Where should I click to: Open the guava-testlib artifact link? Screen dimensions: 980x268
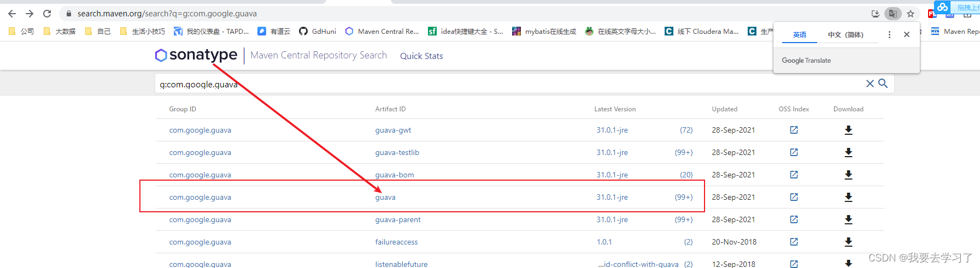tap(397, 152)
